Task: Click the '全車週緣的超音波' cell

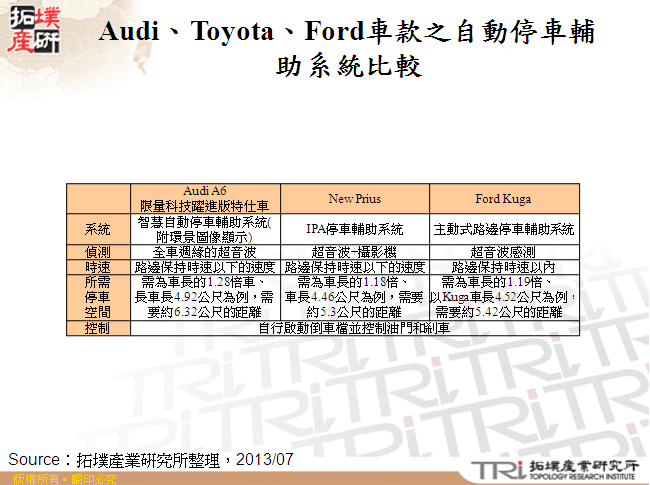Action: pyautogui.click(x=205, y=252)
